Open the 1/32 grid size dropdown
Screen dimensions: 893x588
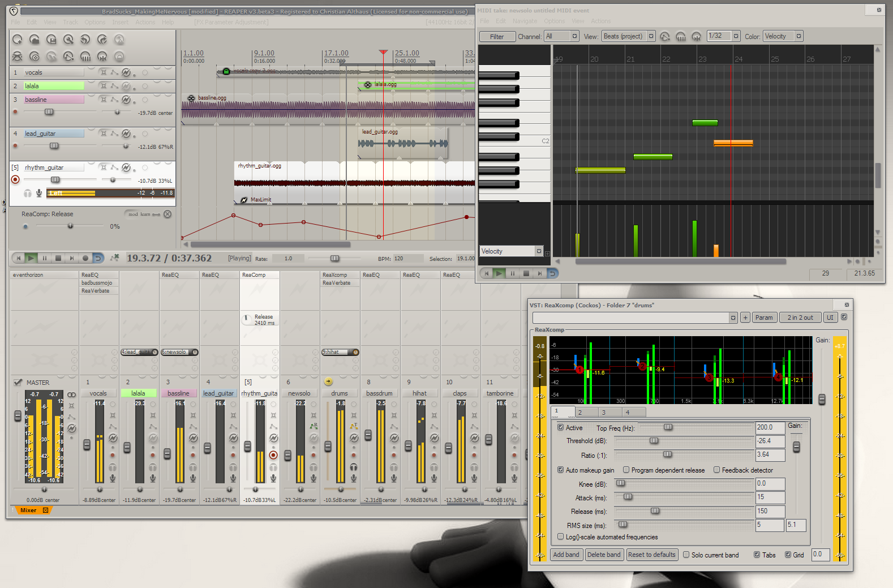(x=724, y=36)
